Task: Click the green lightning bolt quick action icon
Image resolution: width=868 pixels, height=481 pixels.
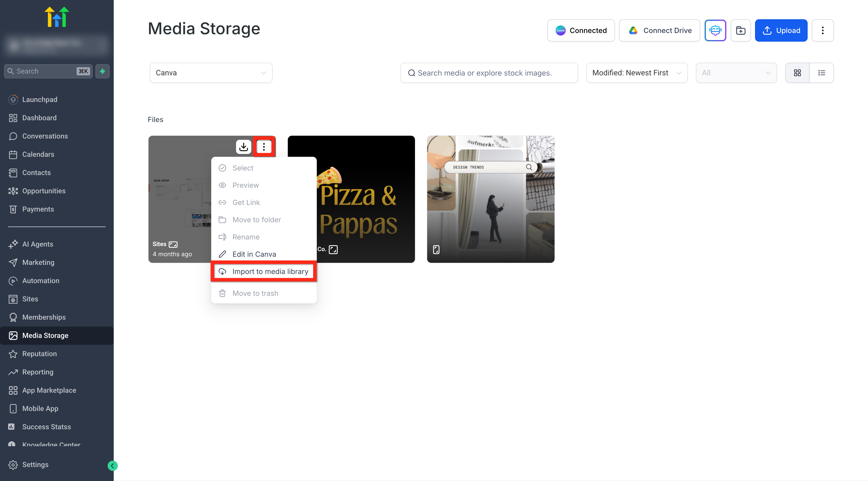Action: click(x=103, y=71)
